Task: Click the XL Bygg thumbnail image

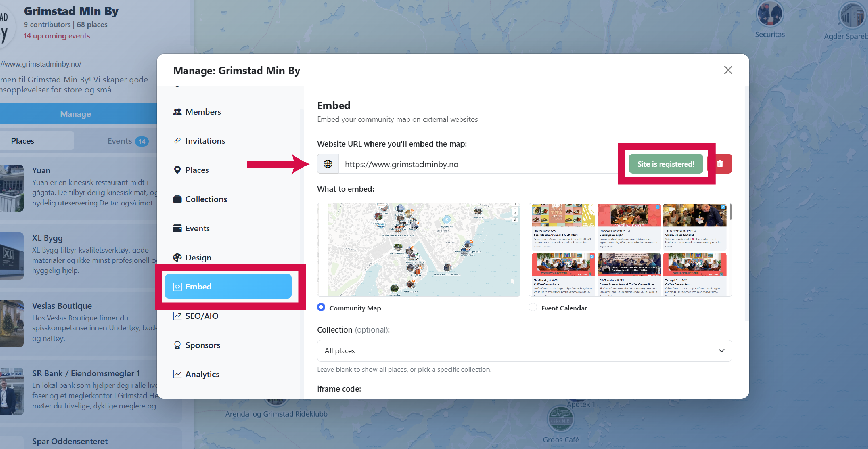Action: coord(12,256)
